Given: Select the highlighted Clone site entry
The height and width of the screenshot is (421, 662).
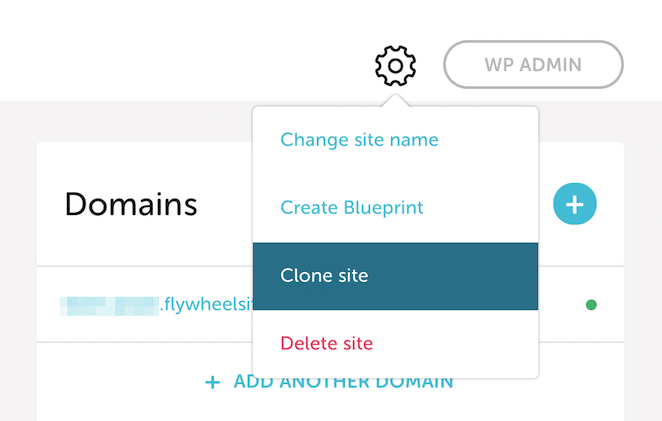Looking at the screenshot, I should point(395,276).
